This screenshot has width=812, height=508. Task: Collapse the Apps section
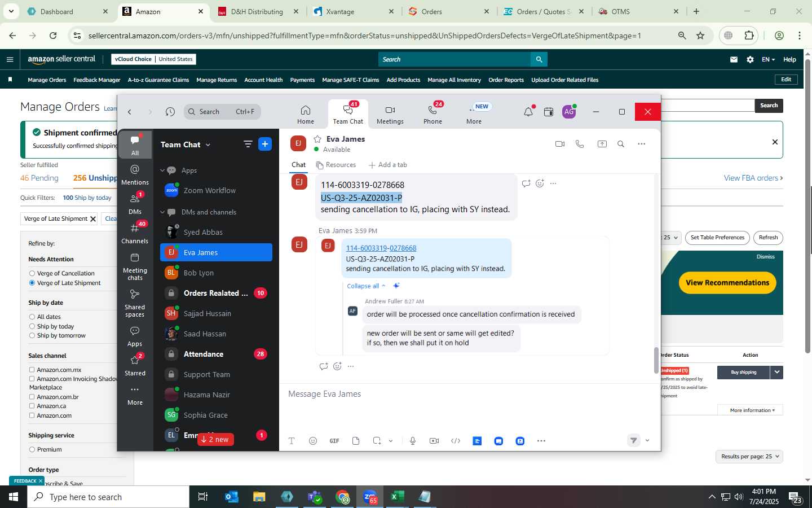pos(162,170)
